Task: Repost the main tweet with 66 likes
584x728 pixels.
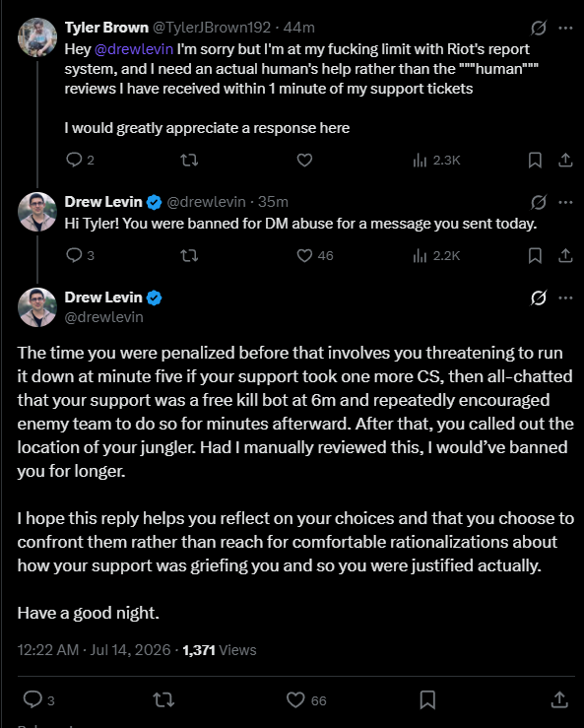Action: coord(163,699)
